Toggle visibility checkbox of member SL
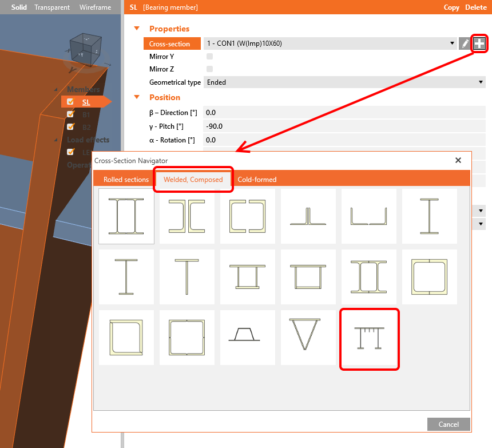492x448 pixels. pyautogui.click(x=70, y=102)
